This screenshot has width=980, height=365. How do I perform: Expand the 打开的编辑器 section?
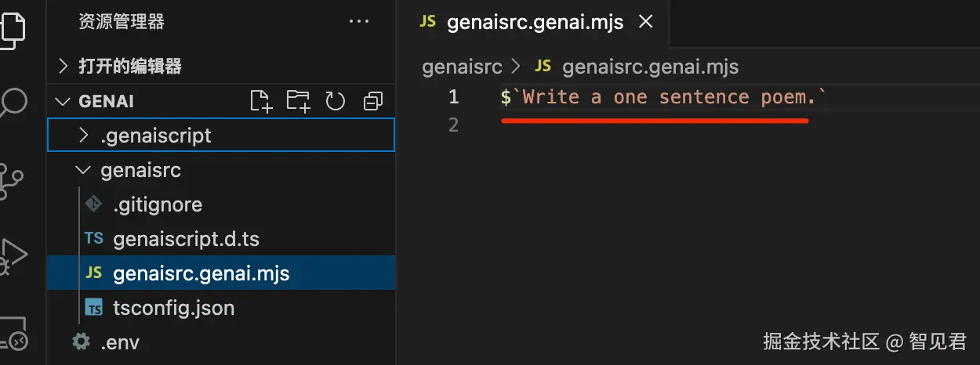[129, 66]
